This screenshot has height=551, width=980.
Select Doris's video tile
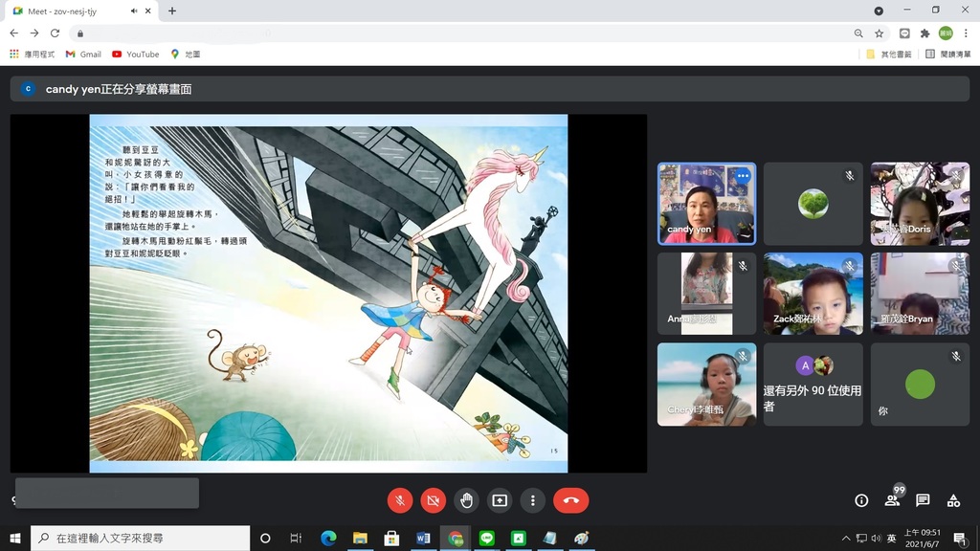[920, 204]
